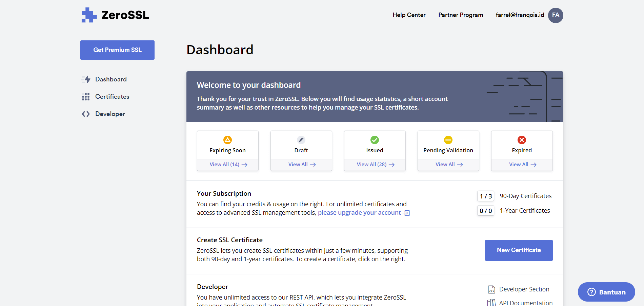This screenshot has height=306, width=644.
Task: Click the 'Expiring Soon' card title
Action: (228, 150)
